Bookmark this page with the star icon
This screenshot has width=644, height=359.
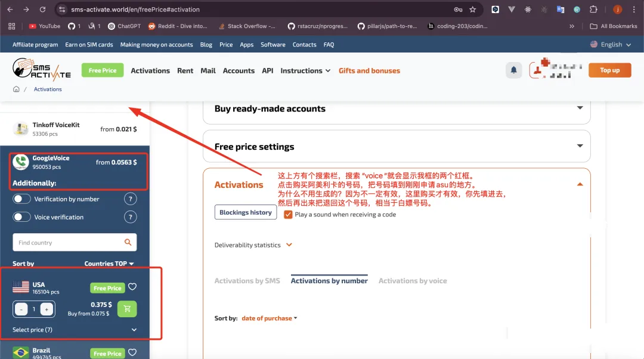(x=473, y=10)
